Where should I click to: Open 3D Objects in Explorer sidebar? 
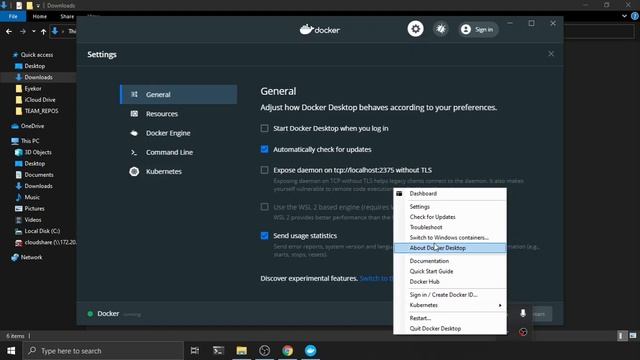coord(38,152)
